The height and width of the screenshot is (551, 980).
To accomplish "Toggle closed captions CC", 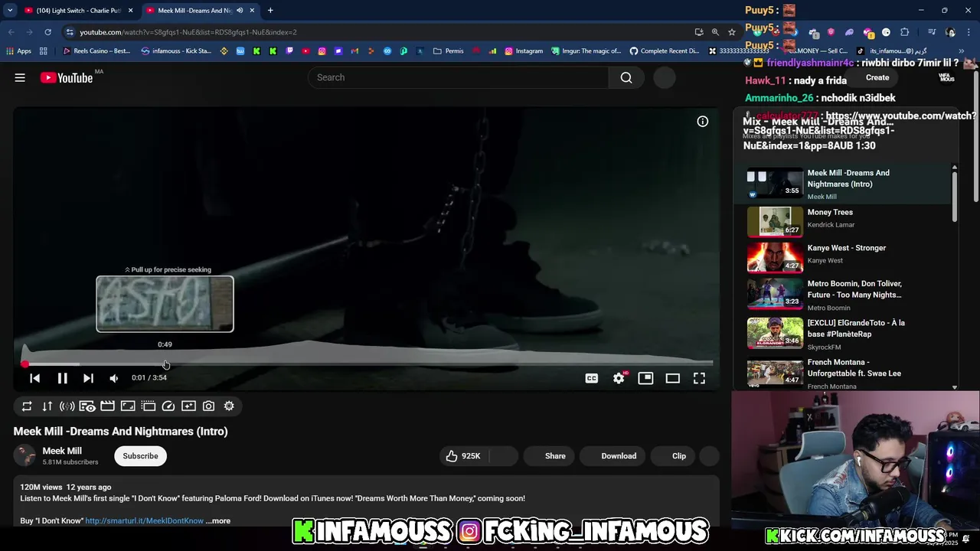I will pyautogui.click(x=592, y=378).
